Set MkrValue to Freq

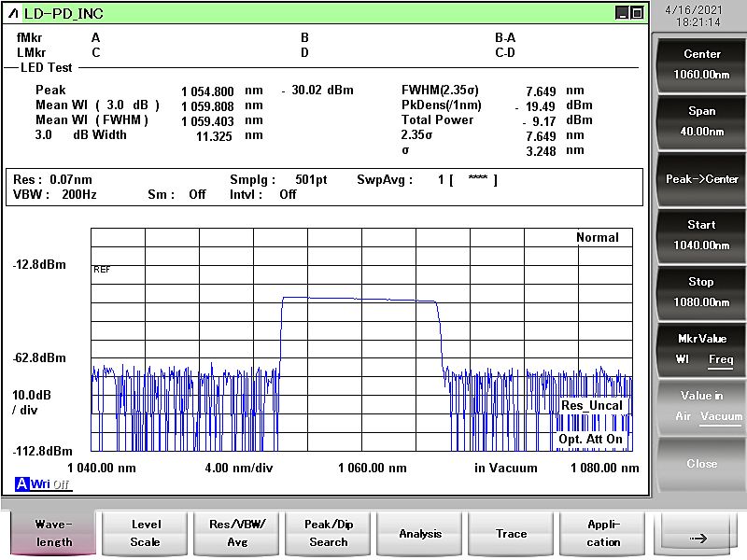[x=720, y=359]
